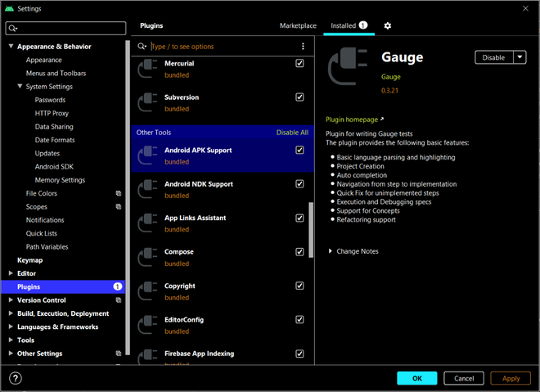Click the plugin search magnifier icon
The image size is (540, 392).
click(x=142, y=46)
